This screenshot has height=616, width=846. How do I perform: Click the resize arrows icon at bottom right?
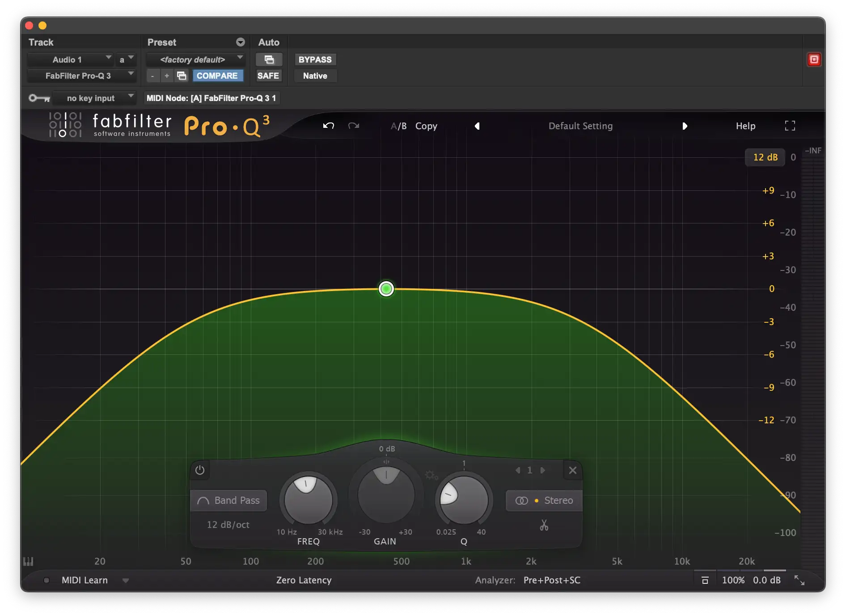pos(799,580)
